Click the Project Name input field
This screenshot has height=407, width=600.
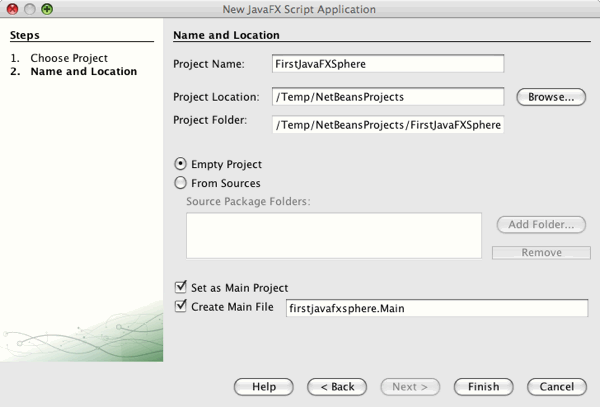tap(388, 64)
